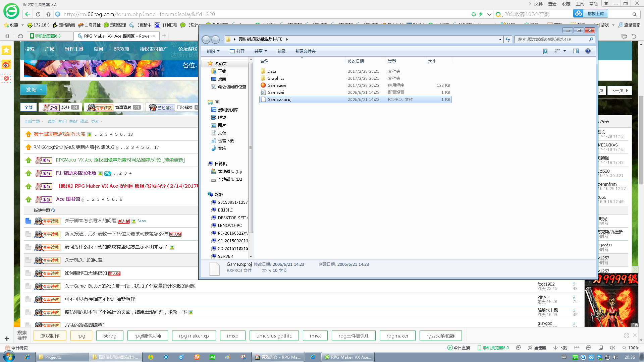This screenshot has height=362, width=644.
Task: Select 桌面 in Explorer favorites
Action: [x=222, y=79]
